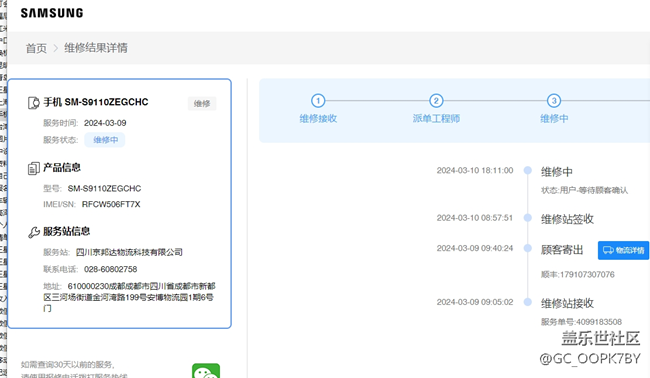Click timeline entry 顾客寄出
Screen dimensions: 650x378
[x=562, y=250]
